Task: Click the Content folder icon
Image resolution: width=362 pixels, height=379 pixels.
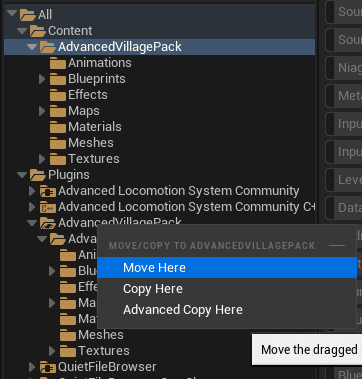Action: click(38, 31)
